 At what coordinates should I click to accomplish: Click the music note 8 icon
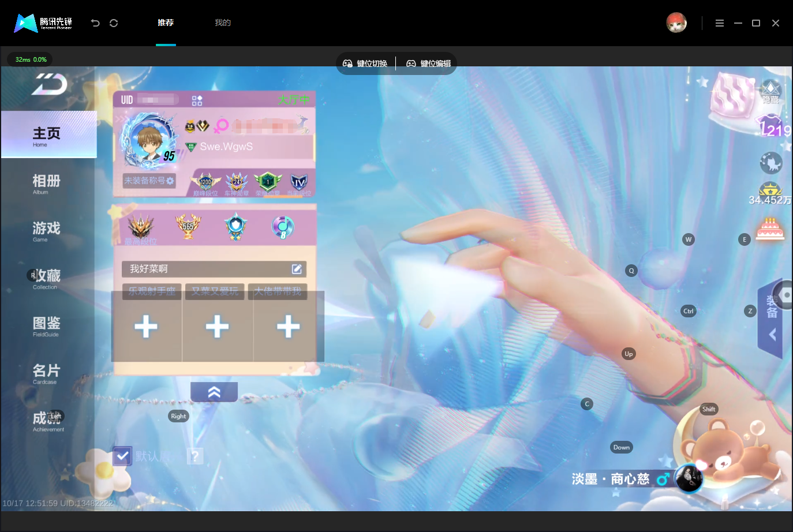[x=283, y=227]
